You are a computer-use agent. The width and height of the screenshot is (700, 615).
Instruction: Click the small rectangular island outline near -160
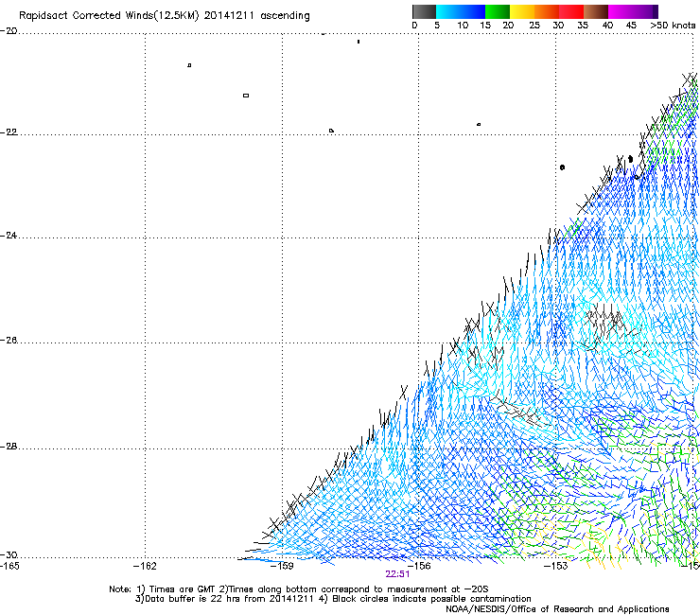(246, 96)
